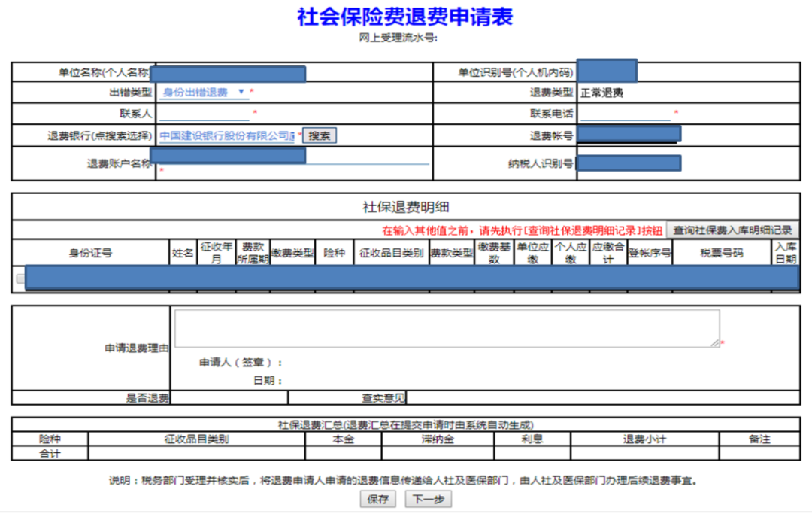Click the 利息 summary column header
The image size is (812, 517).
532,439
